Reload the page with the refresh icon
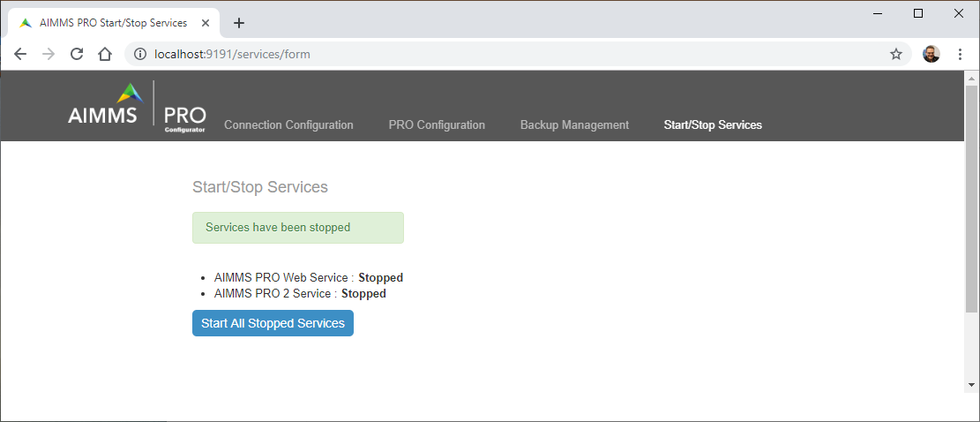 (x=76, y=55)
